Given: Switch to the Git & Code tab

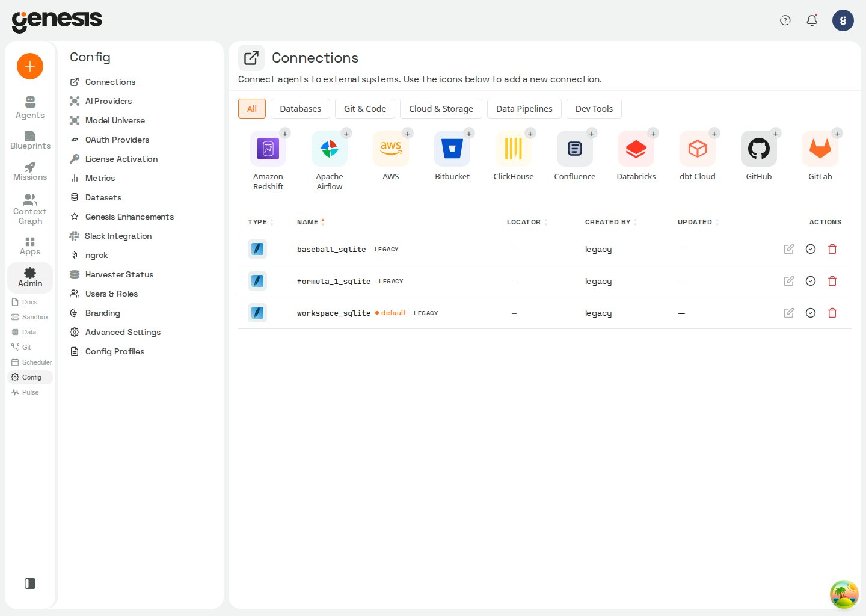Looking at the screenshot, I should 365,109.
